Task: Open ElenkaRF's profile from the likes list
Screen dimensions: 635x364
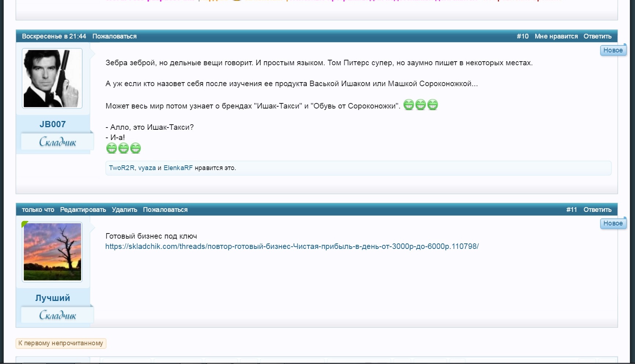Action: point(178,168)
